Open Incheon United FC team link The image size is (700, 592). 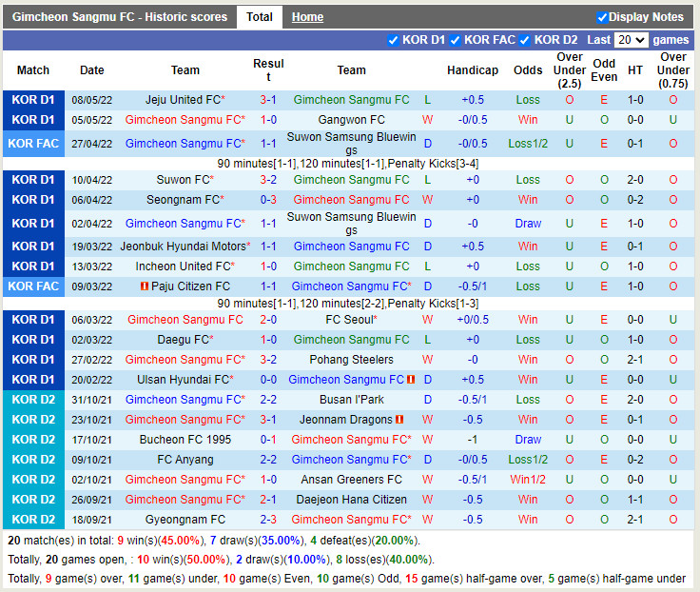183,266
